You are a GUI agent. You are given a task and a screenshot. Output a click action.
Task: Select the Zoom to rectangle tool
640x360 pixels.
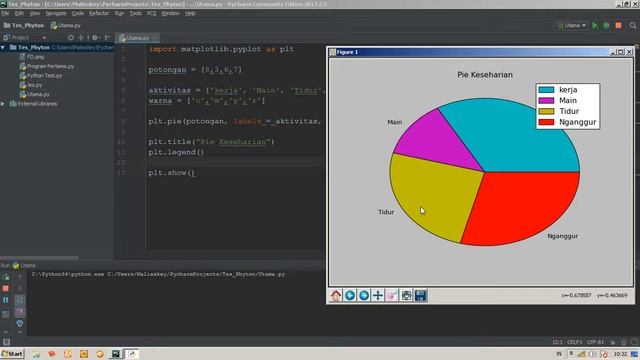coord(392,295)
